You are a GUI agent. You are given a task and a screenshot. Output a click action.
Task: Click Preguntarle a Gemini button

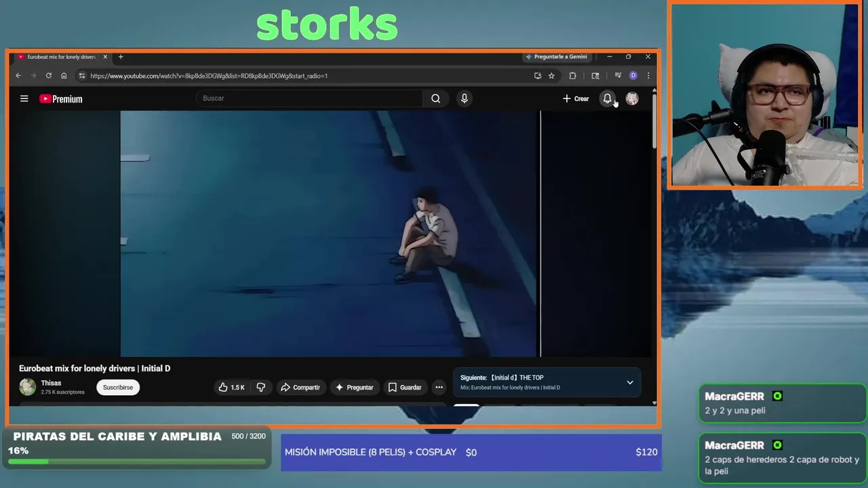point(557,57)
